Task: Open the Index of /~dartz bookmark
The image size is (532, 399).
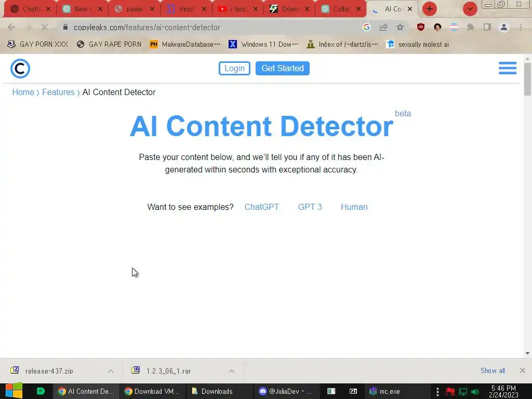Action: click(x=342, y=44)
